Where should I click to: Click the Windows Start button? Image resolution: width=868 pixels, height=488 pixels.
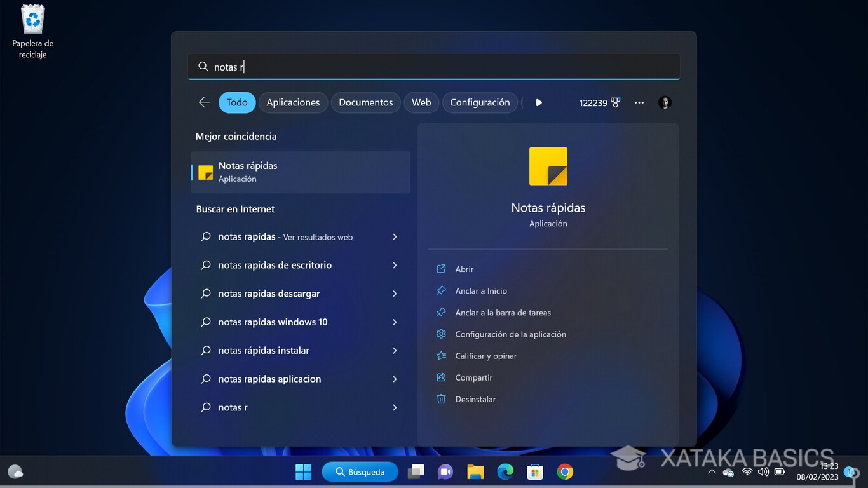point(303,471)
